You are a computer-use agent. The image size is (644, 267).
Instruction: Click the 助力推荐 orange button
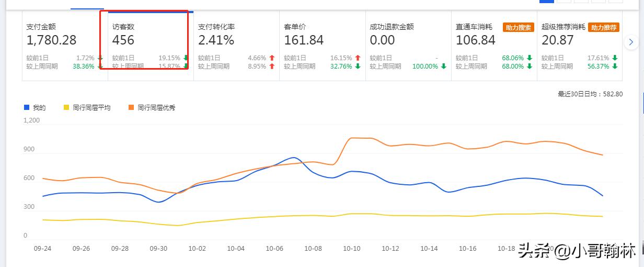coord(604,27)
